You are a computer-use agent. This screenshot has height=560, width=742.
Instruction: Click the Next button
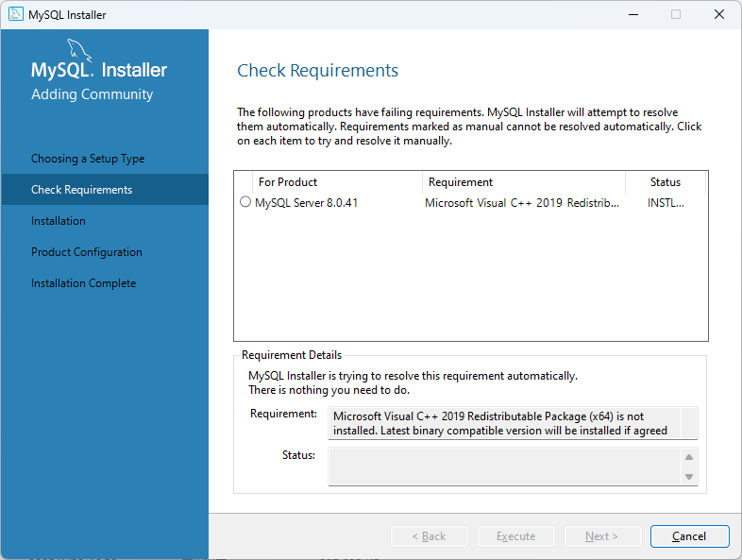602,536
